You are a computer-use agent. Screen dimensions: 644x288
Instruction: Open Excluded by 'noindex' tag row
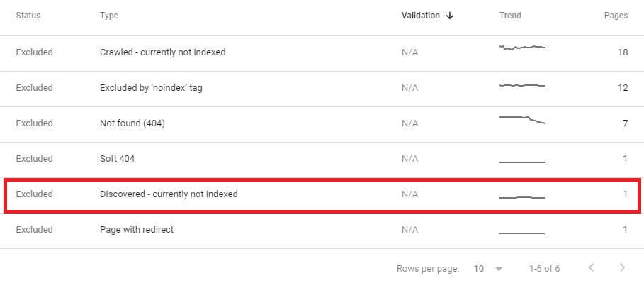pyautogui.click(x=322, y=89)
